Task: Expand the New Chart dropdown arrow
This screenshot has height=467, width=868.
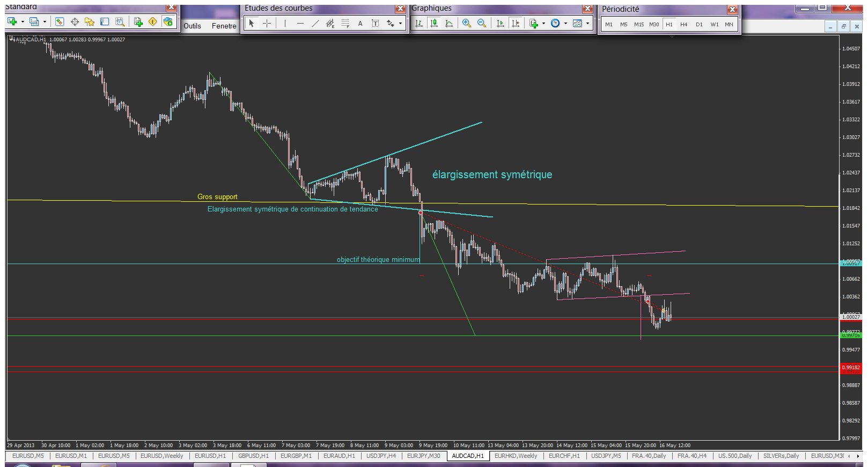Action: pos(23,22)
